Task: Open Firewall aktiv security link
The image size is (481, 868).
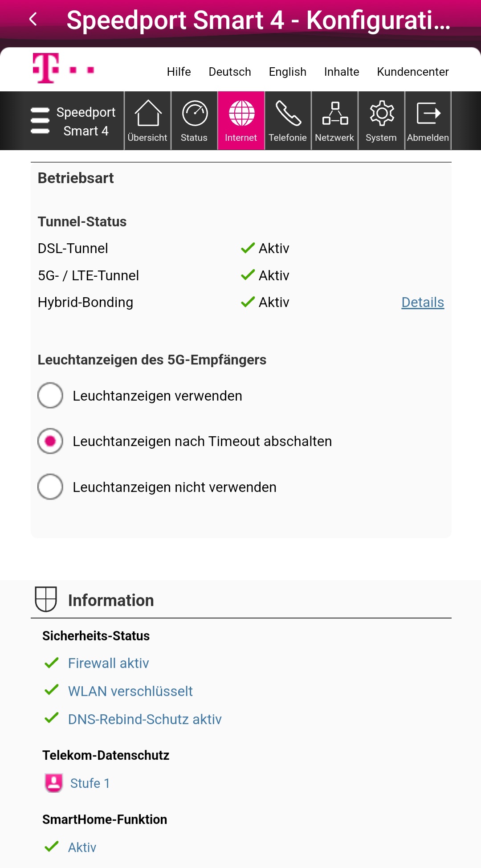Action: point(108,663)
